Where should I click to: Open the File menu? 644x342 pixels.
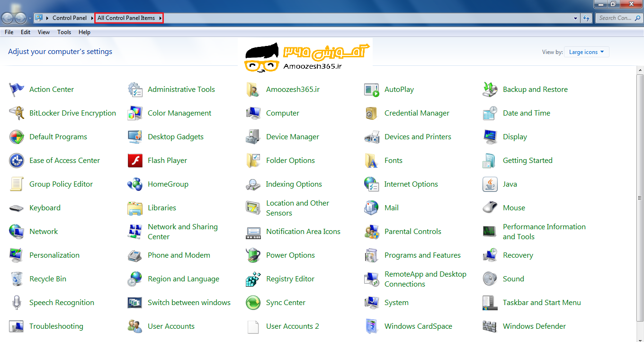(x=9, y=32)
